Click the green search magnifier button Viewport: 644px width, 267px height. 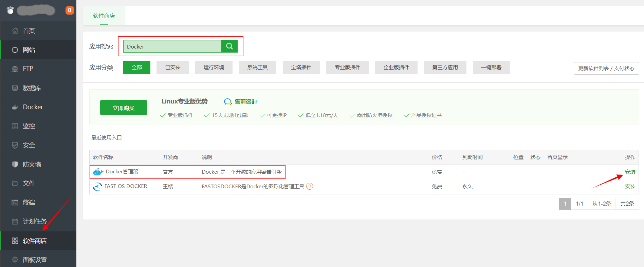coord(229,46)
